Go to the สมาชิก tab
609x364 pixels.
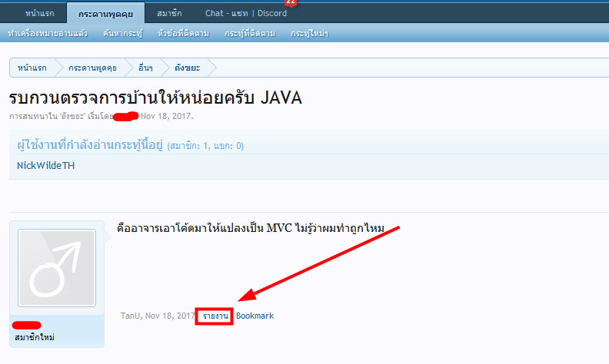(169, 13)
